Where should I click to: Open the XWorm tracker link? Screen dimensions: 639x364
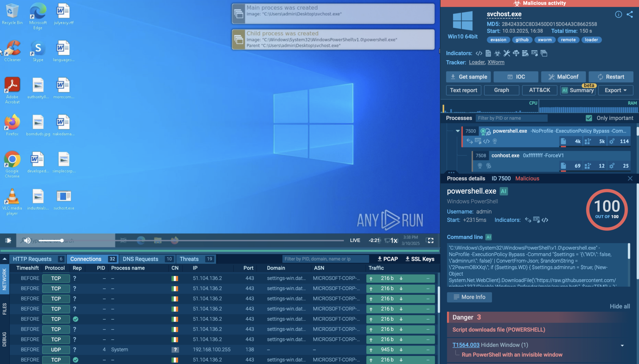pos(496,62)
